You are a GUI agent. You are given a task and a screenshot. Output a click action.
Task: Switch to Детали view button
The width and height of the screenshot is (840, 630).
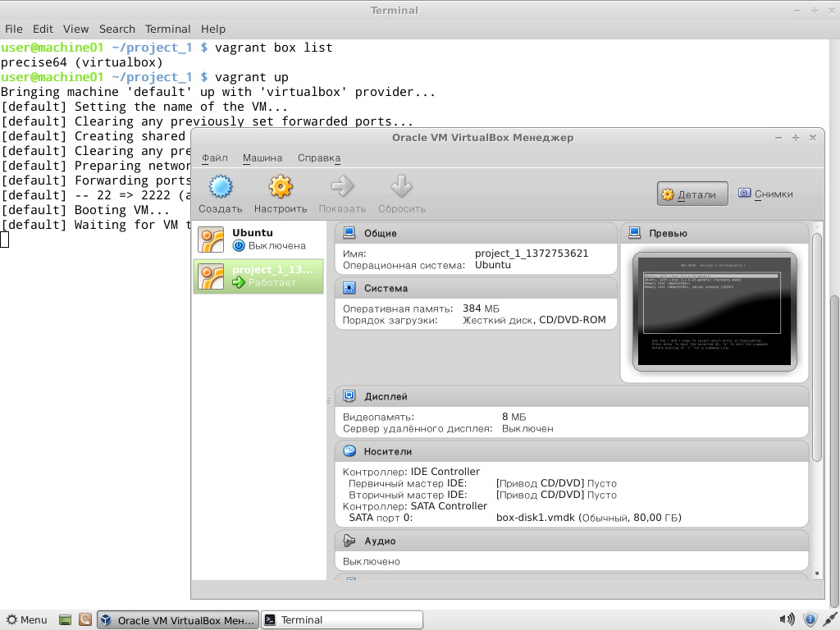click(x=692, y=194)
